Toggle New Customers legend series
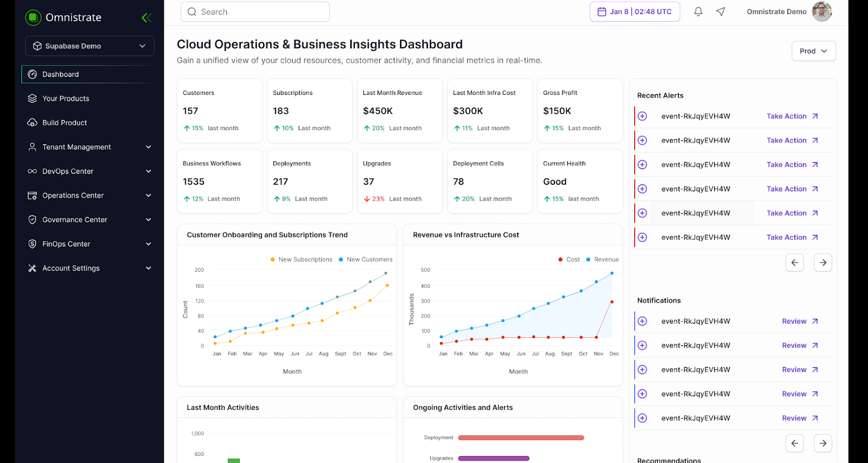Screen dimensions: 868x463 point(366,260)
